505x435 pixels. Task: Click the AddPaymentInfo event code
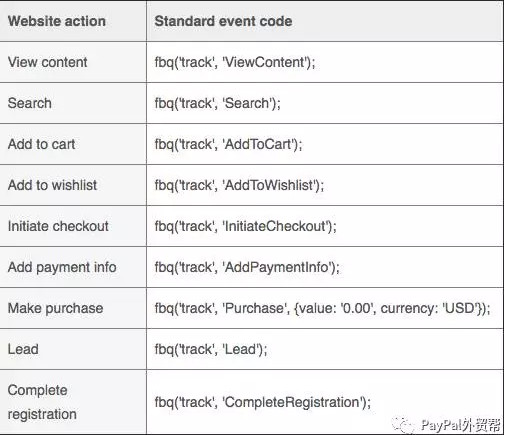click(x=247, y=267)
